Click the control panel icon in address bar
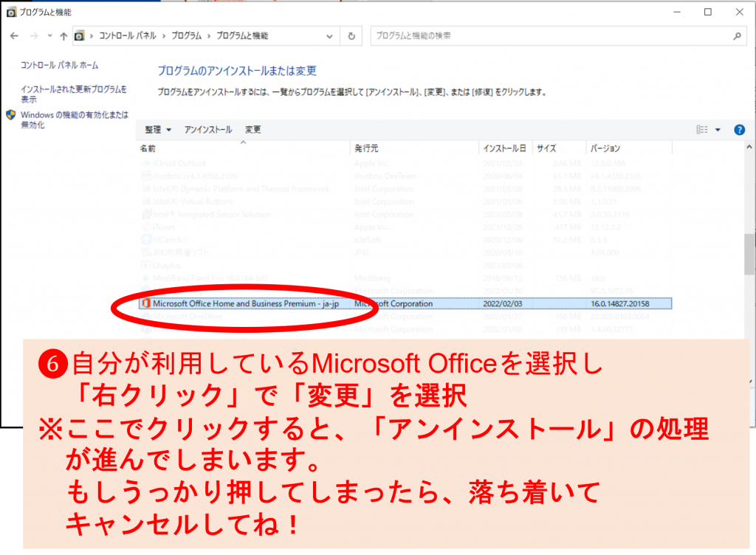This screenshot has height=555, width=756. (80, 35)
